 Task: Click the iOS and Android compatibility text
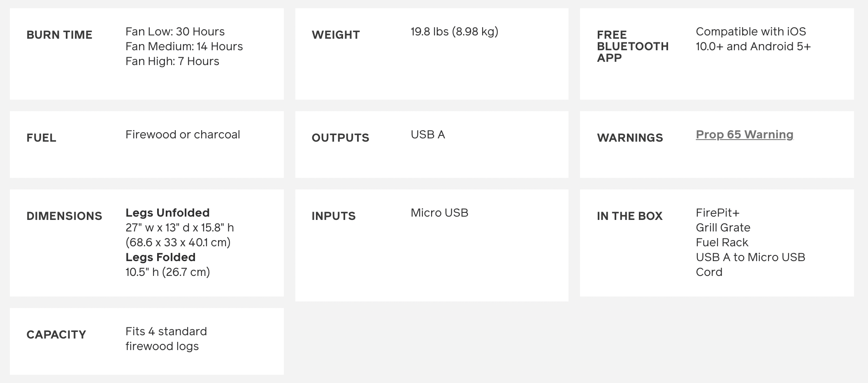(753, 39)
